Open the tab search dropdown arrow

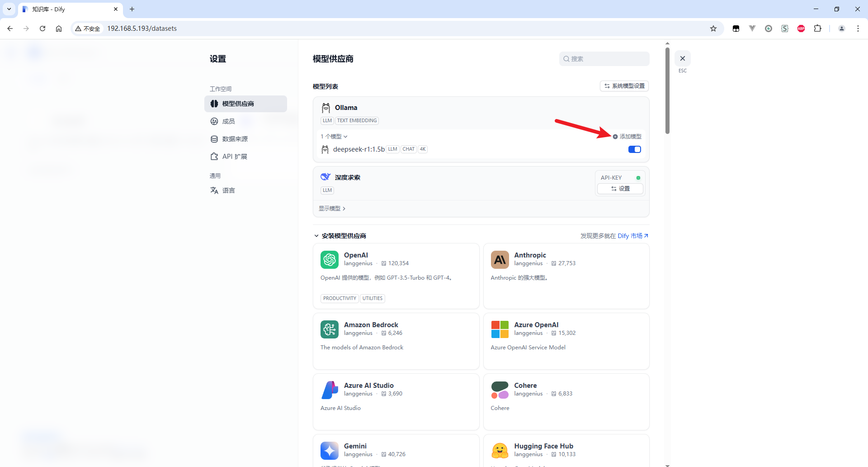[9, 9]
